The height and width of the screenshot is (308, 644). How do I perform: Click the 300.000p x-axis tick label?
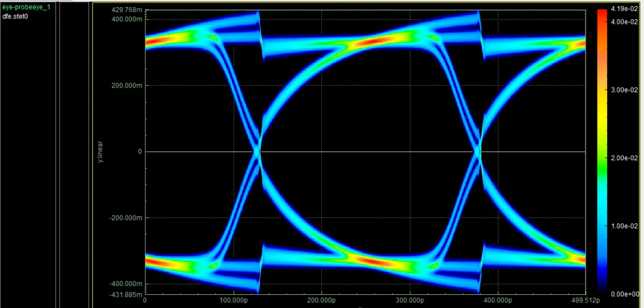click(x=410, y=300)
